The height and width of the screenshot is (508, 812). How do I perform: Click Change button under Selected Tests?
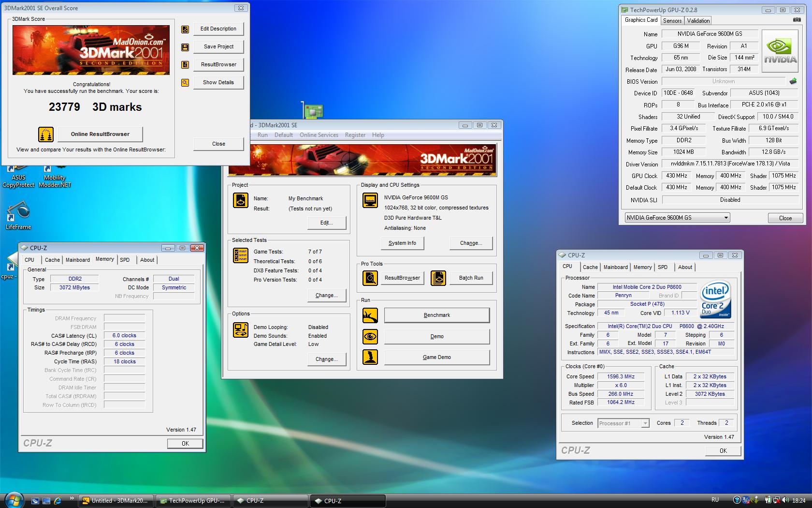(x=327, y=296)
